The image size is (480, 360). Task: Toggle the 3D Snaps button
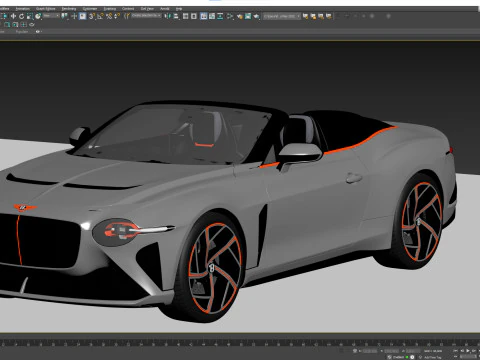pyautogui.click(x=92, y=16)
